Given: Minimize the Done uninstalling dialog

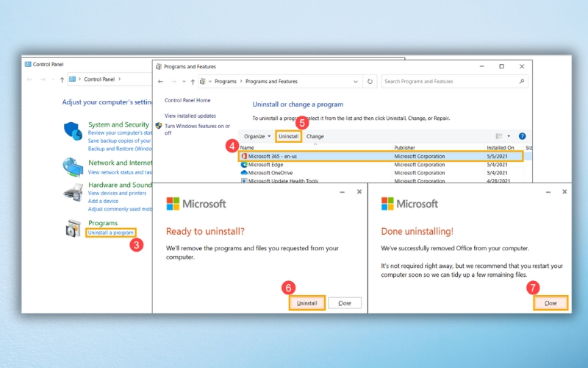Looking at the screenshot, I should pos(548,192).
